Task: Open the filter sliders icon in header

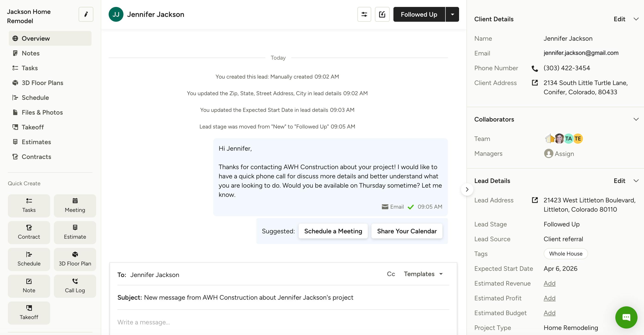Action: (364, 14)
